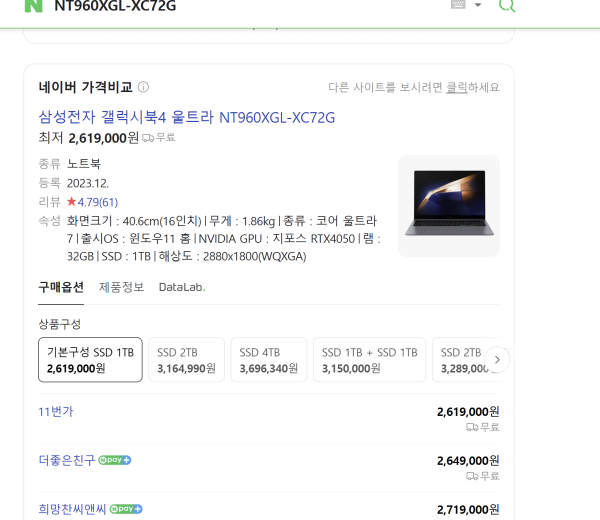The width and height of the screenshot is (600, 520).
Task: Click the shipping truck icon in 더좋은친구 row
Action: tap(472, 476)
